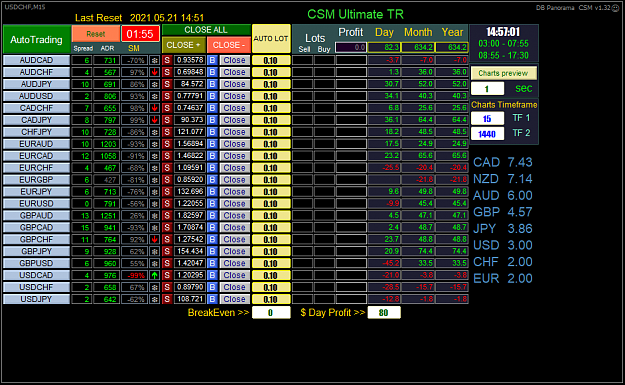Click the CAD 7.43 strength entry
This screenshot has height=385, width=625.
point(503,162)
